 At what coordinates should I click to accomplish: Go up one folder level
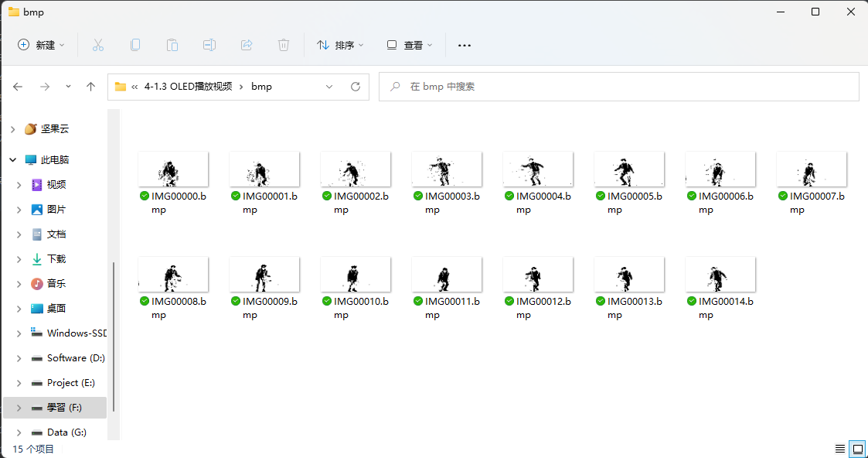90,87
